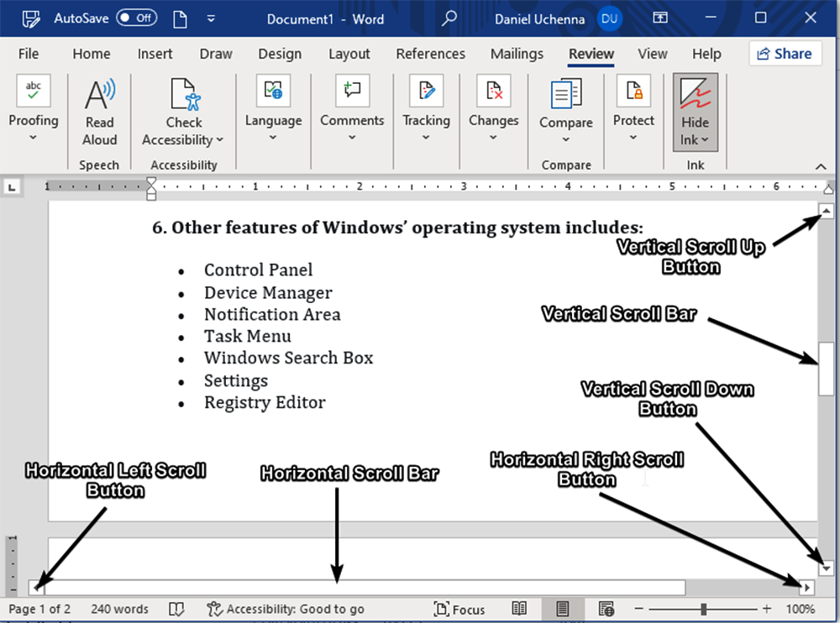Toggle the AutoSave switch
This screenshot has height=623, width=840.
tap(136, 18)
